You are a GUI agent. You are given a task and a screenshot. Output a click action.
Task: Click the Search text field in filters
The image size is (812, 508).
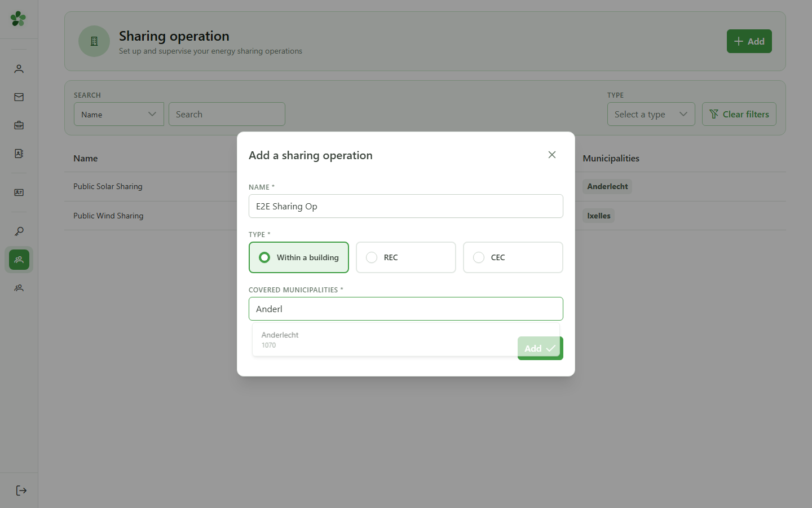click(227, 114)
